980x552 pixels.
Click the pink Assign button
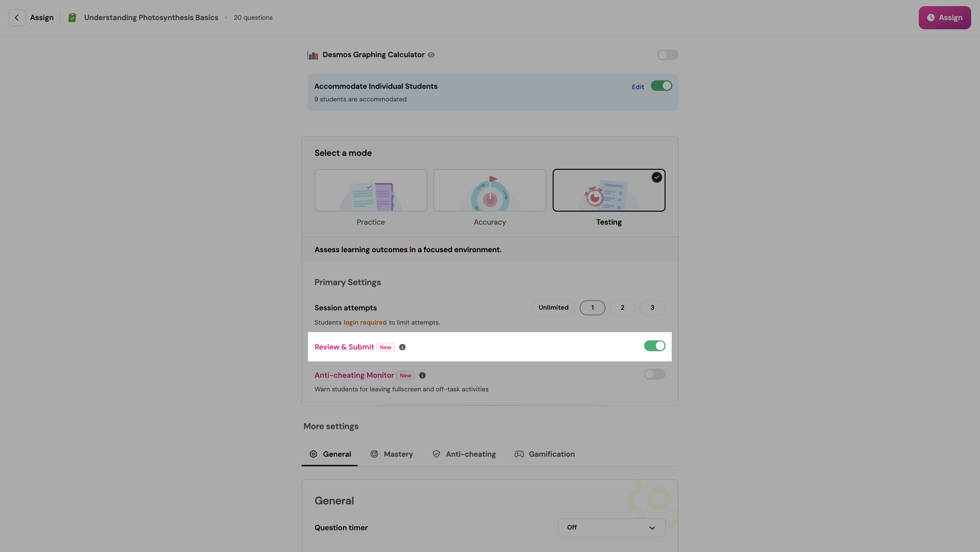[944, 17]
